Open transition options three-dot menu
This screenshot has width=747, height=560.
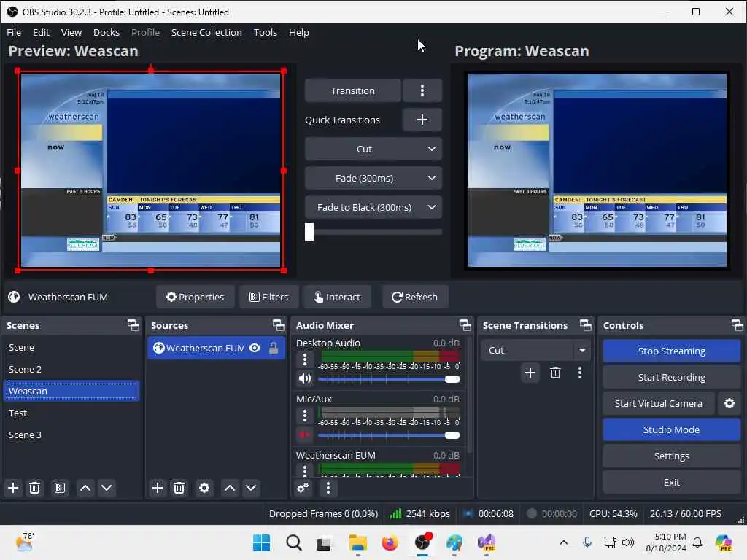click(x=422, y=90)
